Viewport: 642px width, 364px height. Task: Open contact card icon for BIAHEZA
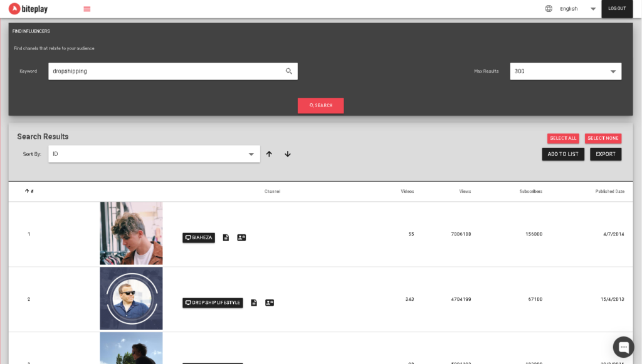(x=241, y=237)
